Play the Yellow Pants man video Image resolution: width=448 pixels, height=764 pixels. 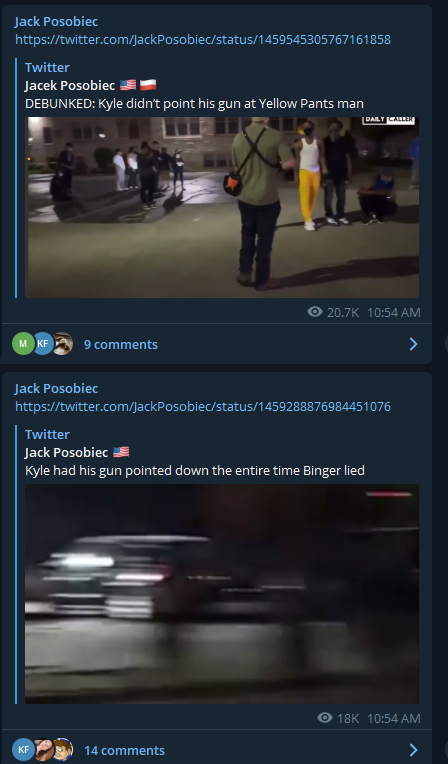[222, 207]
